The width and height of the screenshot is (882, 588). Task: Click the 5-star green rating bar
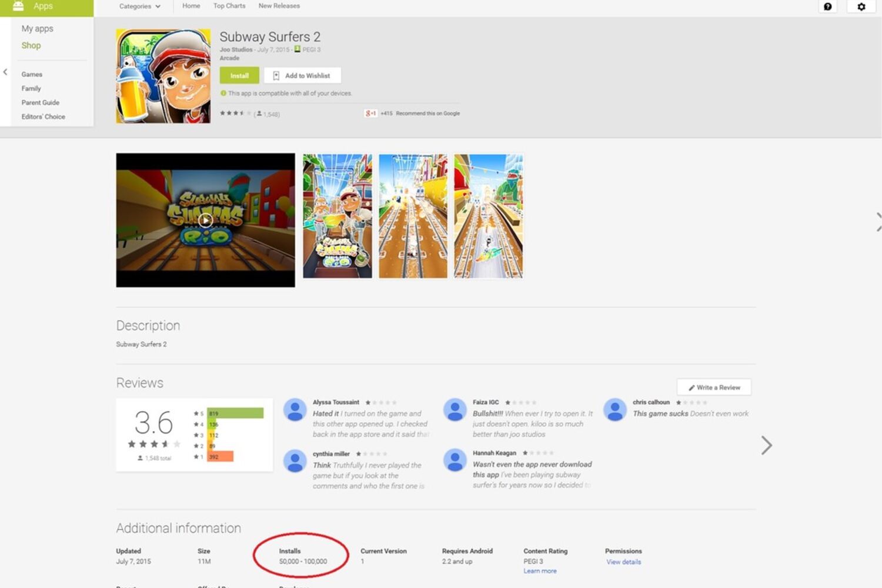(x=235, y=413)
